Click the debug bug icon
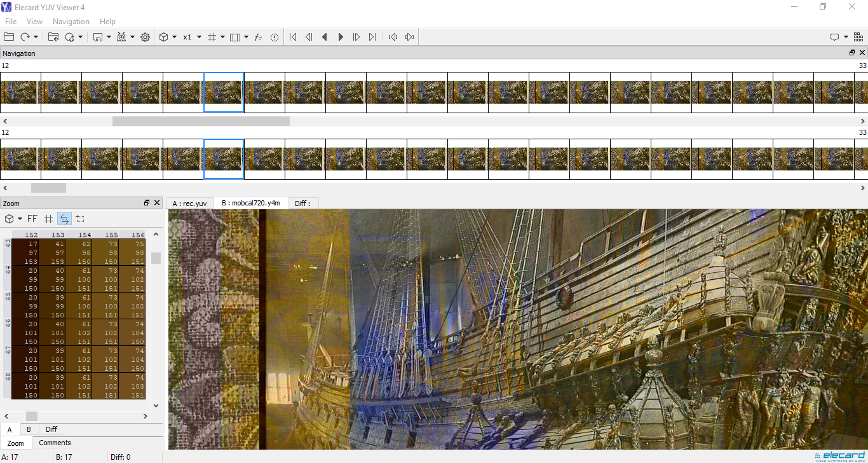 coord(121,37)
